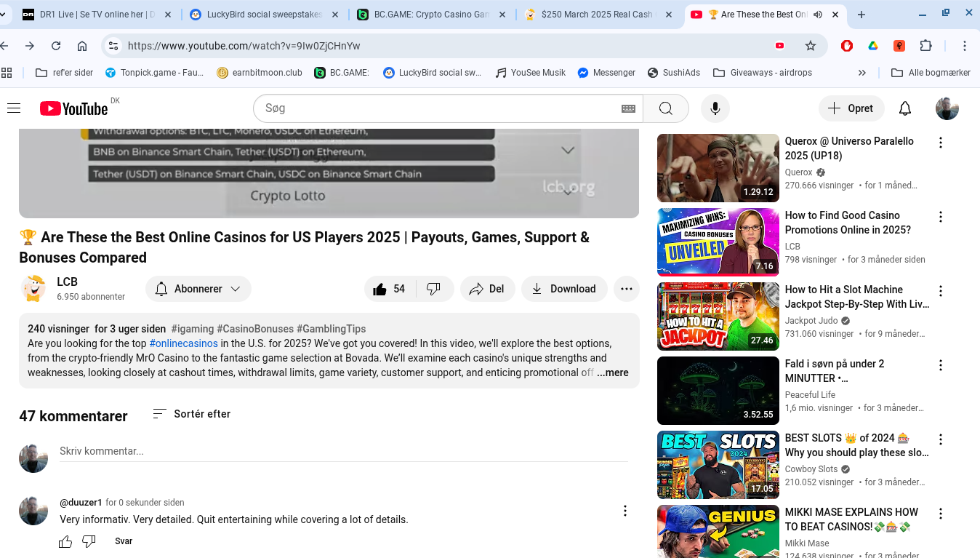Image resolution: width=980 pixels, height=558 pixels.
Task: Open YouSee Musik bookmark
Action: [530, 73]
